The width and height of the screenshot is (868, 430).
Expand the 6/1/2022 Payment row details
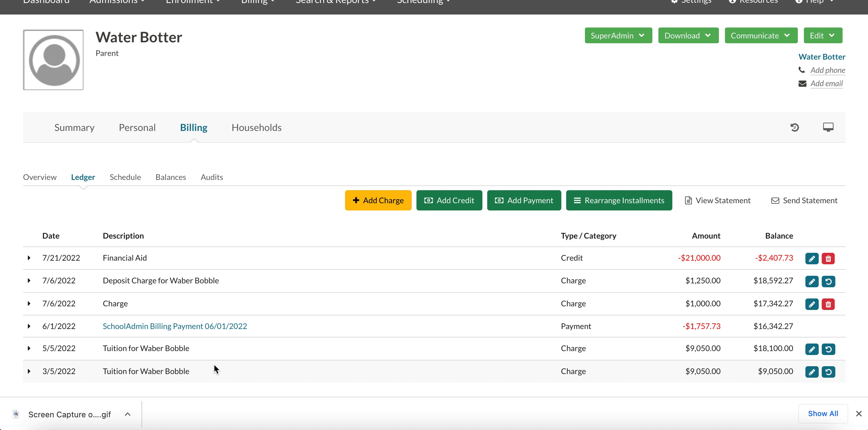pyautogui.click(x=29, y=326)
